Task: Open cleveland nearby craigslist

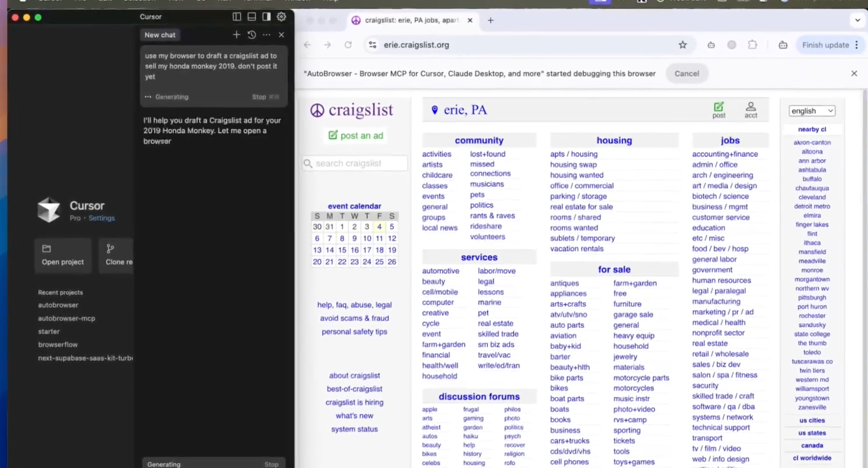Action: (812, 197)
